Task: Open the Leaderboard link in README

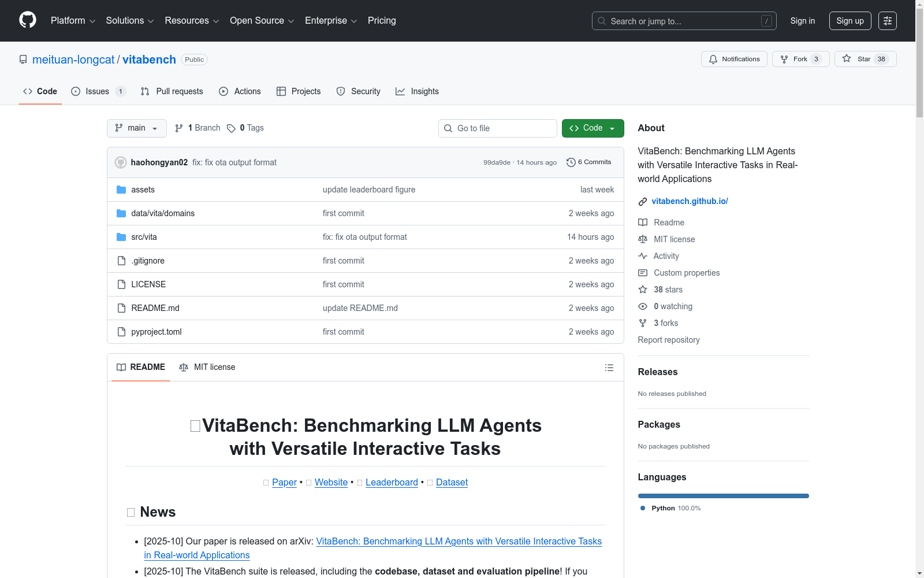Action: click(x=392, y=483)
